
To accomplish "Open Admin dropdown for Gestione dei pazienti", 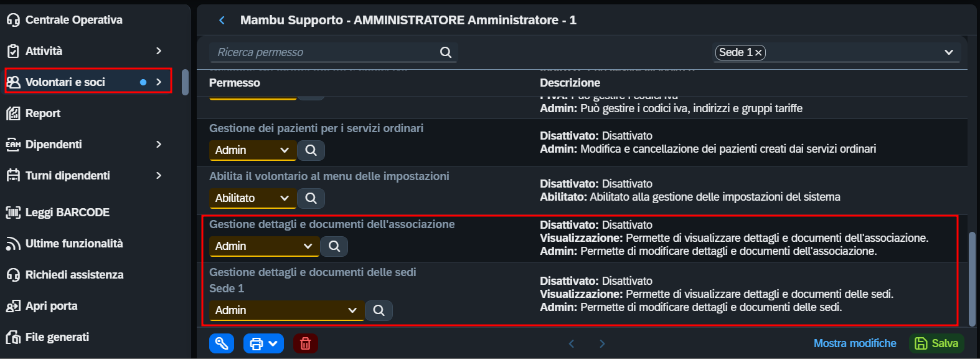I will 252,150.
